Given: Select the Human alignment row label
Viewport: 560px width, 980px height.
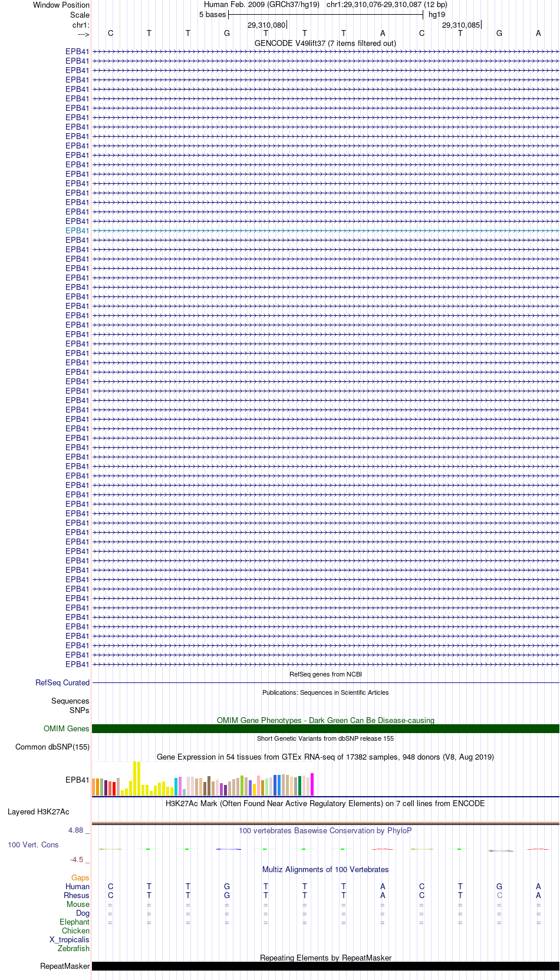Looking at the screenshot, I should coord(77,886).
